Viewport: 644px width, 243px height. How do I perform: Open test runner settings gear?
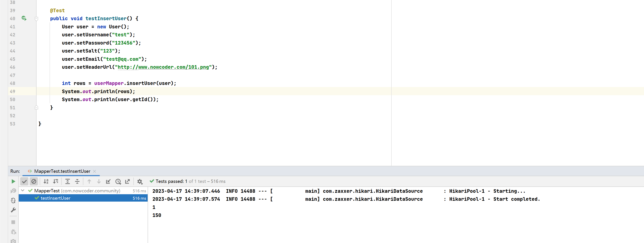pos(140,181)
